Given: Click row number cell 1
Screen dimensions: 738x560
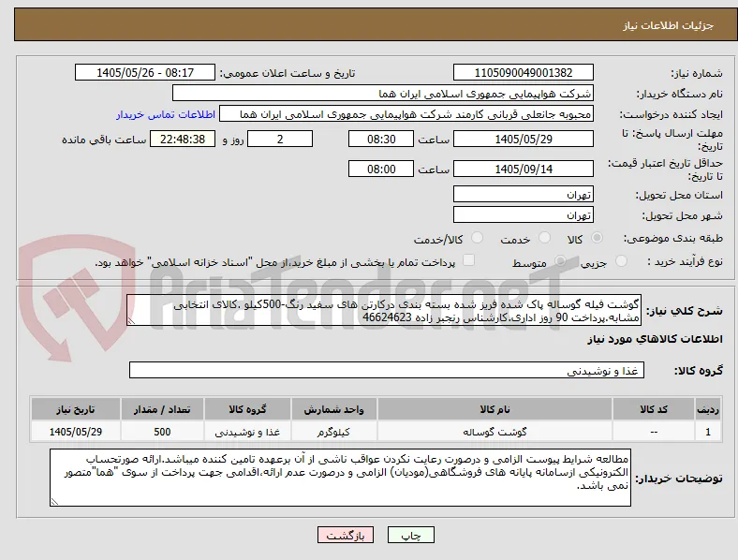Looking at the screenshot, I should tap(707, 431).
